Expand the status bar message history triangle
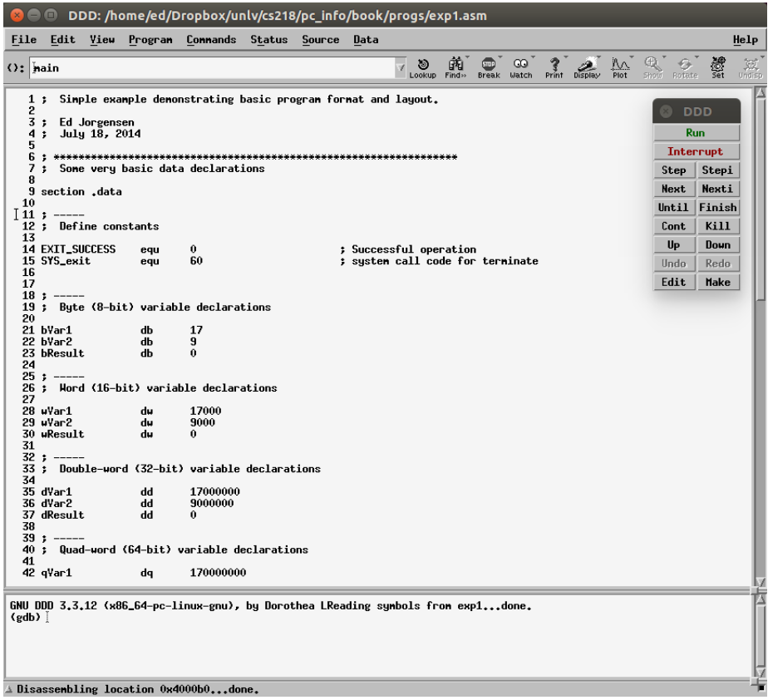This screenshot has width=768, height=700. (x=9, y=689)
